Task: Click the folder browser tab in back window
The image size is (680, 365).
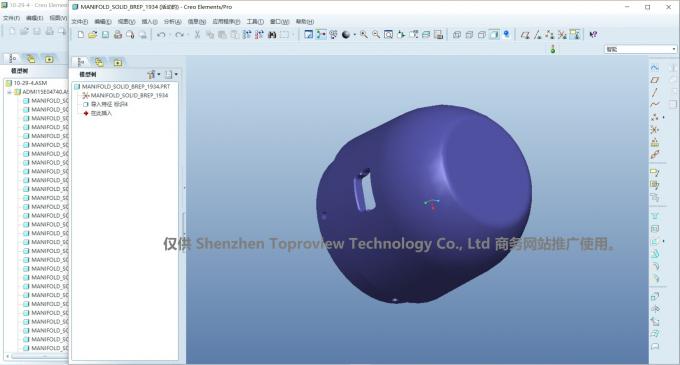Action: click(x=31, y=59)
